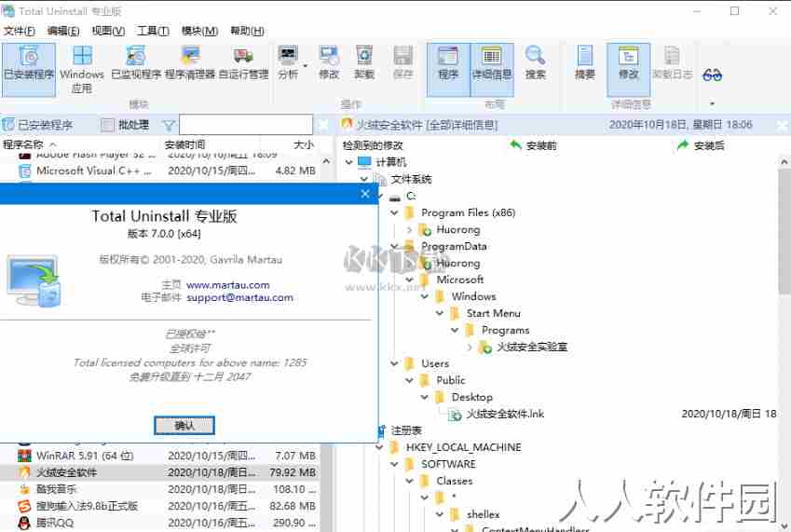Open the 视图(V) menu
Image resolution: width=791 pixels, height=532 pixels.
pos(108,31)
